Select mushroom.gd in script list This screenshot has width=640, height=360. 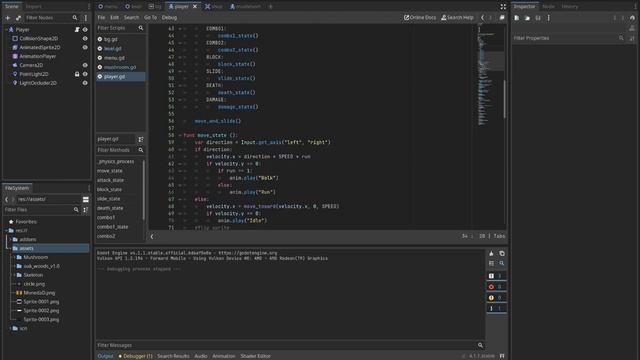click(x=120, y=67)
